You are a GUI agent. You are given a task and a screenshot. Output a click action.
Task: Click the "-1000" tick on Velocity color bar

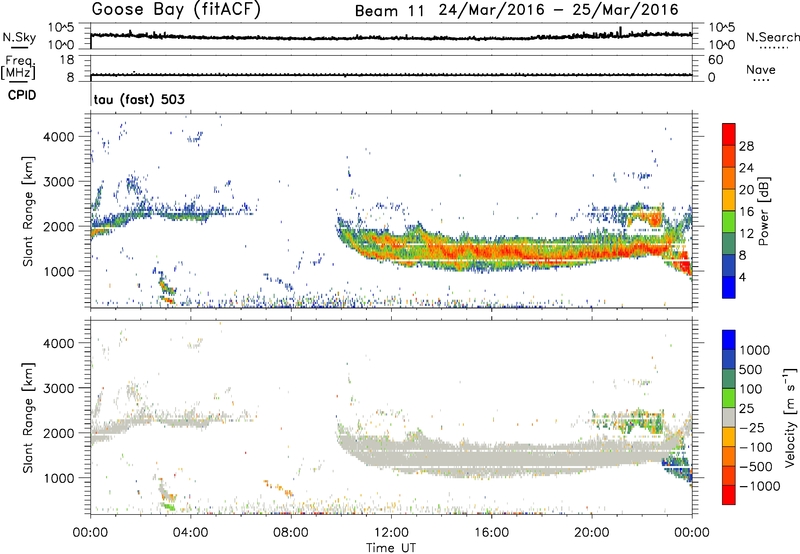760,486
